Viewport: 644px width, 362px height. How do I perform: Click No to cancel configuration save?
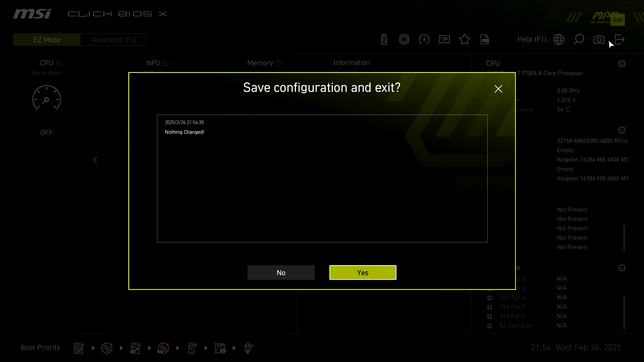(281, 272)
